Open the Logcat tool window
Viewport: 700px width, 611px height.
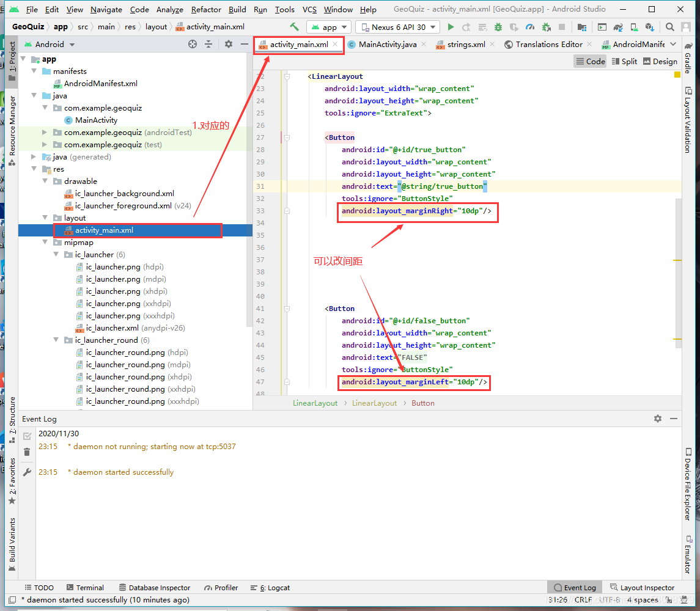[x=270, y=587]
